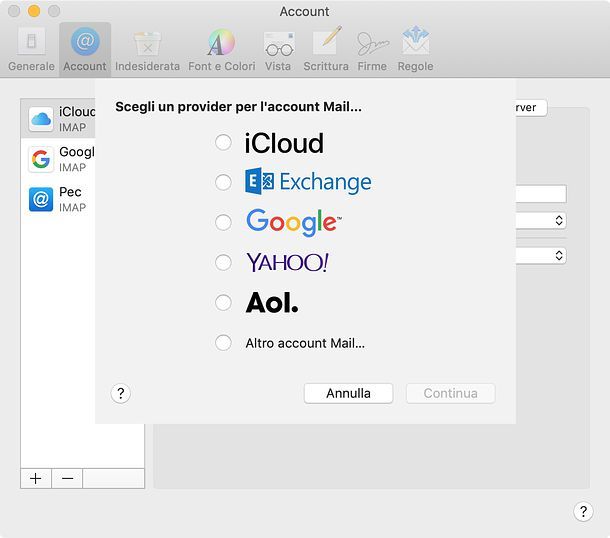Screen dimensions: 610x538
Task: Open the lower popup menu stepper arrows
Action: [x=559, y=256]
